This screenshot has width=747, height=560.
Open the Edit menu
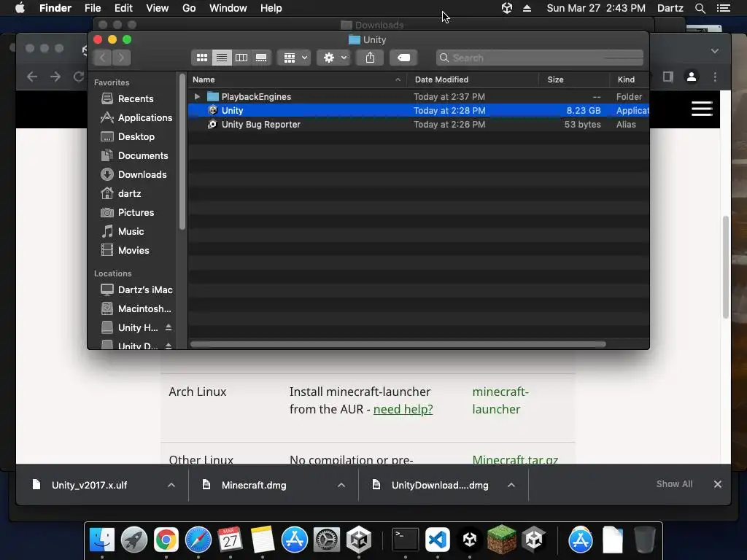(123, 8)
